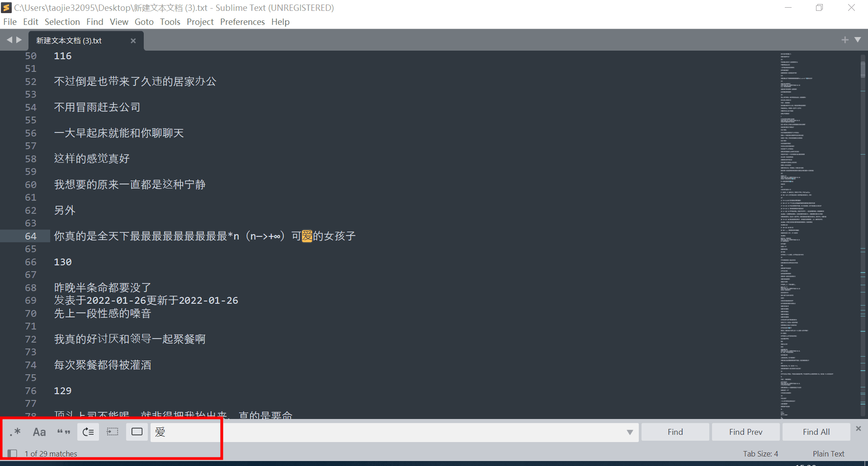Toggle case sensitive search (Aa)
The height and width of the screenshot is (466, 868).
[39, 432]
